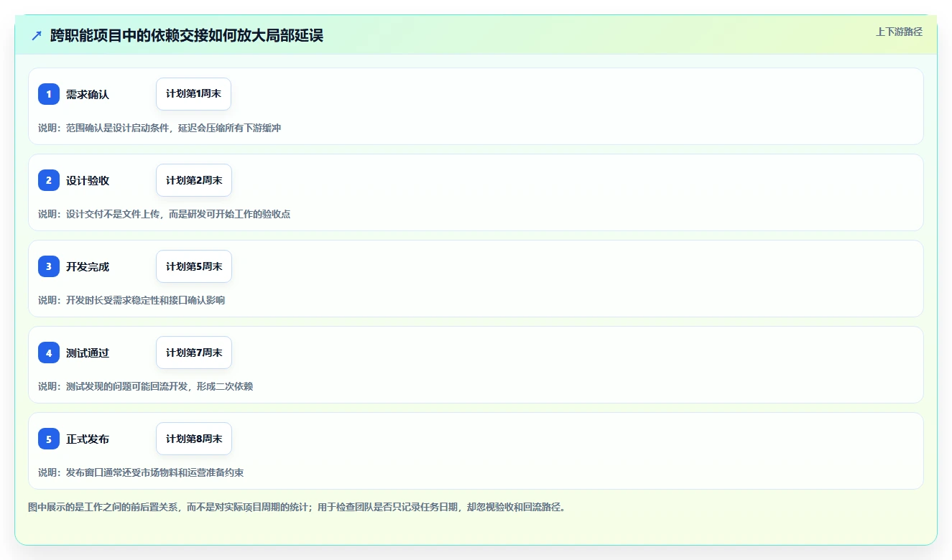Select step badge 2 for 设计验收
This screenshot has width=952, height=560.
point(49,180)
